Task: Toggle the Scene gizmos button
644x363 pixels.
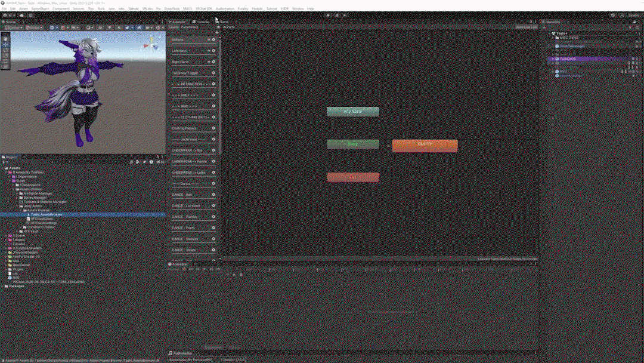Action: (158, 27)
